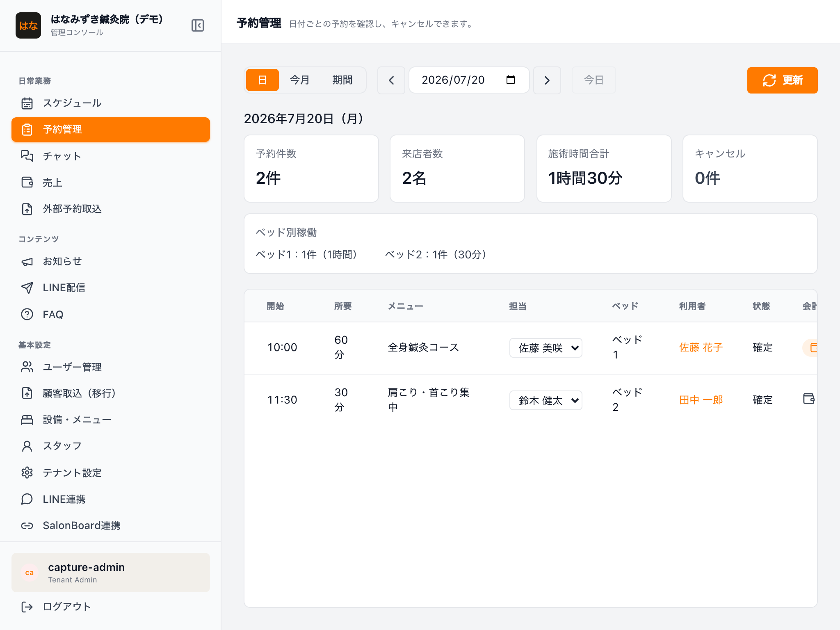
Task: Click the 担当 column header
Action: tap(518, 306)
